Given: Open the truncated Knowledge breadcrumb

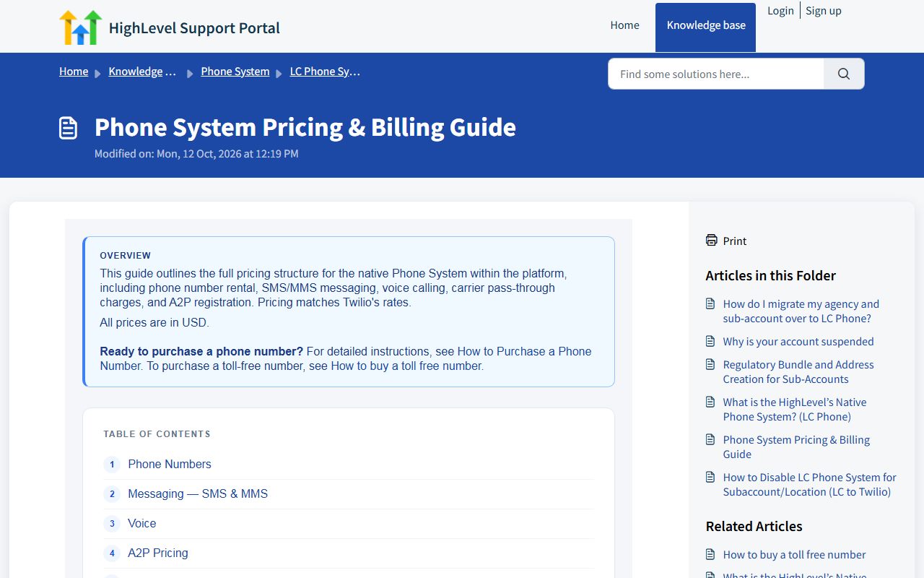Looking at the screenshot, I should pyautogui.click(x=142, y=72).
